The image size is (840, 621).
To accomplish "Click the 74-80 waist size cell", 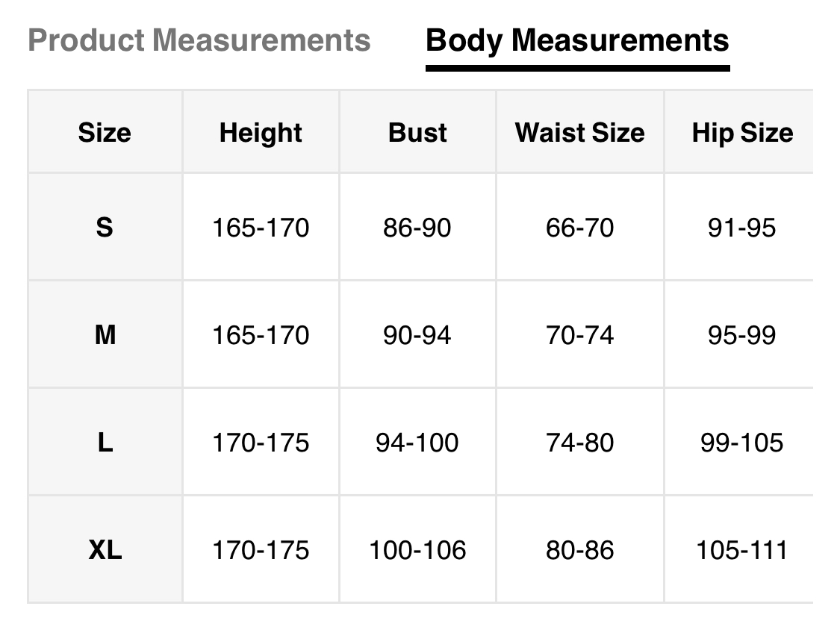I will click(579, 443).
